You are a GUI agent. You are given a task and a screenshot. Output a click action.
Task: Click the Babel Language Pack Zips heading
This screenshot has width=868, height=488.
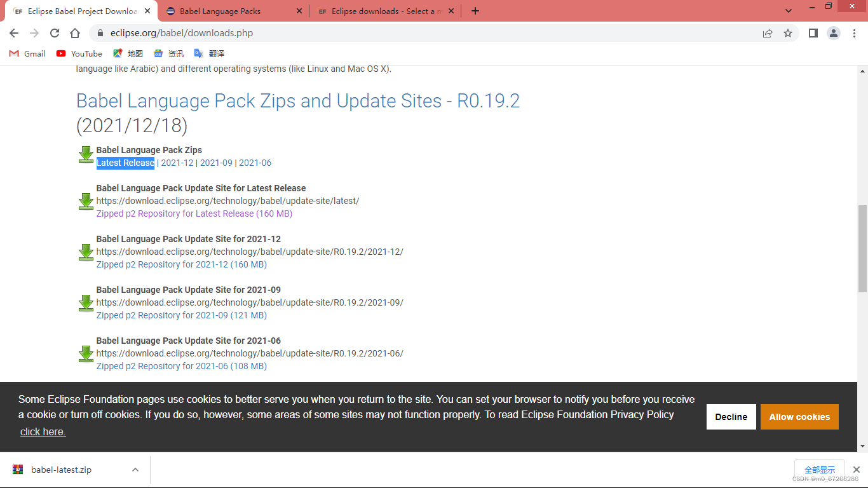(149, 150)
